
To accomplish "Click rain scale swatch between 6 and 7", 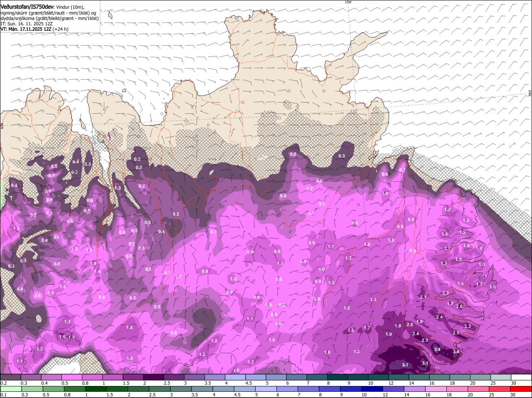I will tap(288, 389).
